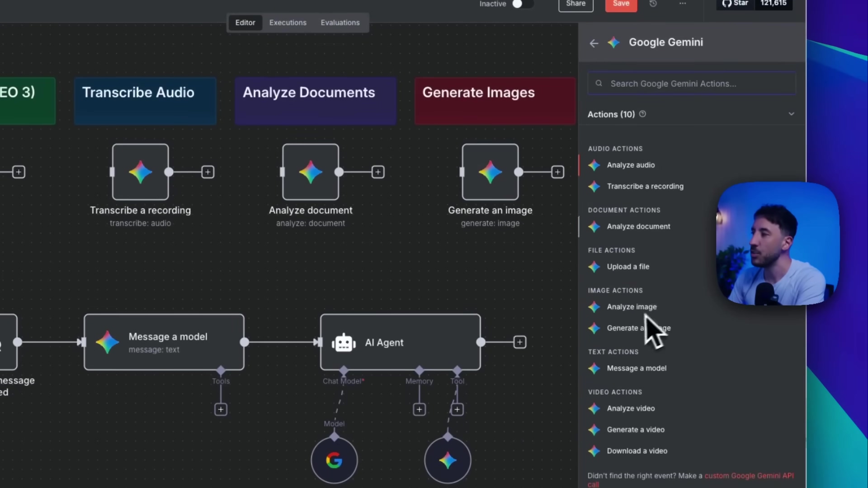
Task: Open workflow history clock icon
Action: pyautogui.click(x=653, y=4)
